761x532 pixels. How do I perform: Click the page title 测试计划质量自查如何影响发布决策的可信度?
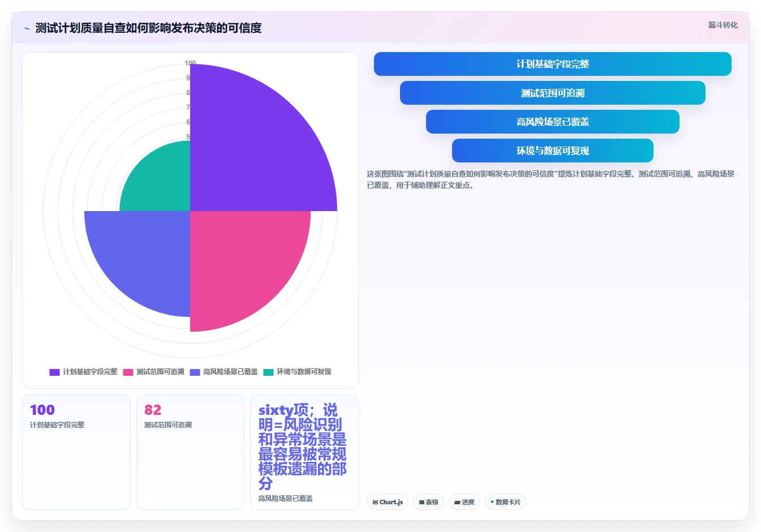coord(148,28)
